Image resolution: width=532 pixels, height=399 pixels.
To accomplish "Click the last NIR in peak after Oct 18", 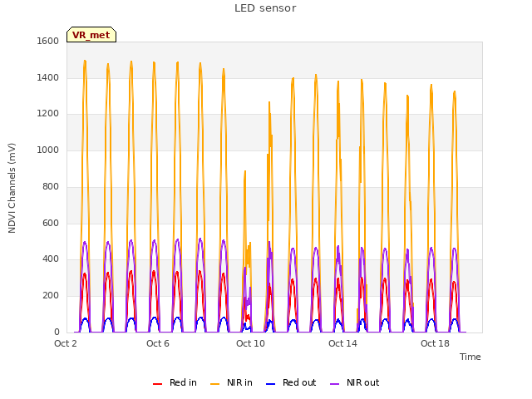I will tap(455, 91).
